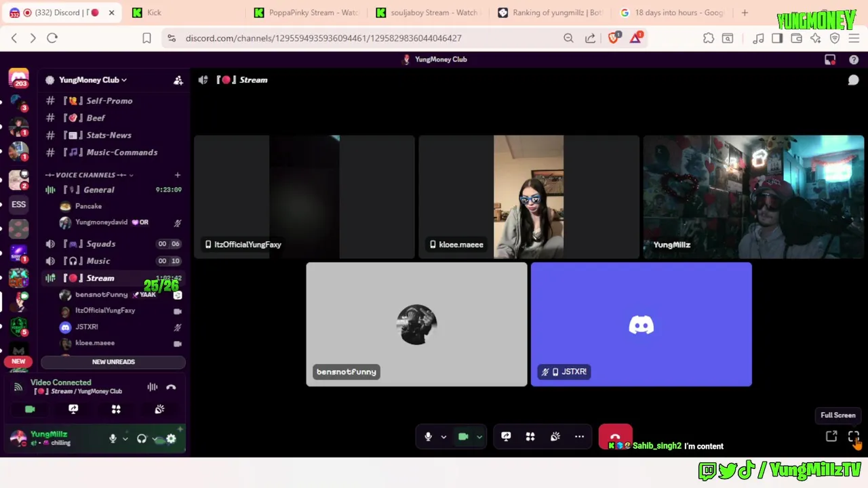Pop out the call window
Screen dimensions: 868x488
(831, 436)
